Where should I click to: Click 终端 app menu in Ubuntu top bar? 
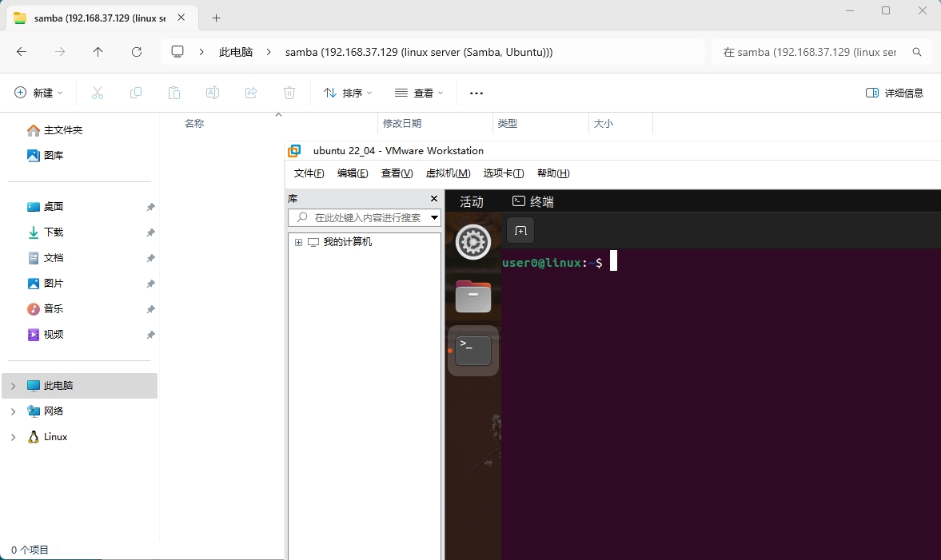tap(533, 201)
